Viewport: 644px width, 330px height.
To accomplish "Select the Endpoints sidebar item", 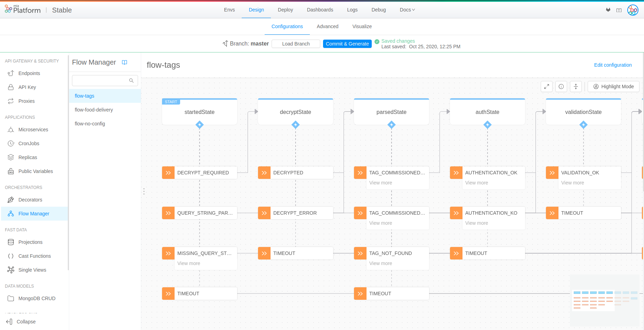I will coord(29,73).
